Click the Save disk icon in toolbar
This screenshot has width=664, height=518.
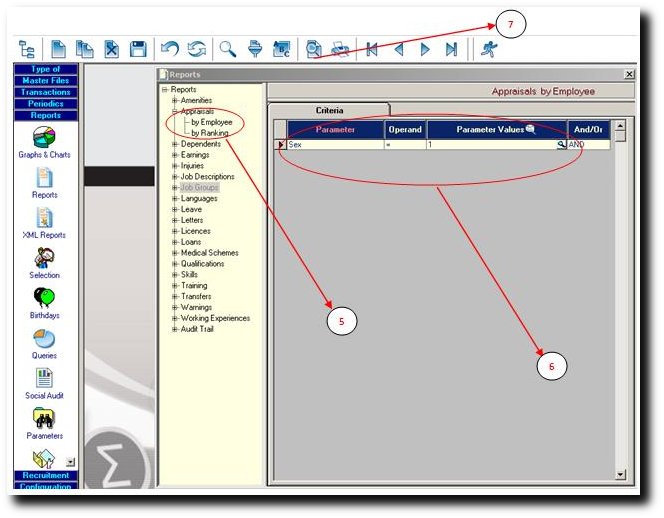(138, 49)
